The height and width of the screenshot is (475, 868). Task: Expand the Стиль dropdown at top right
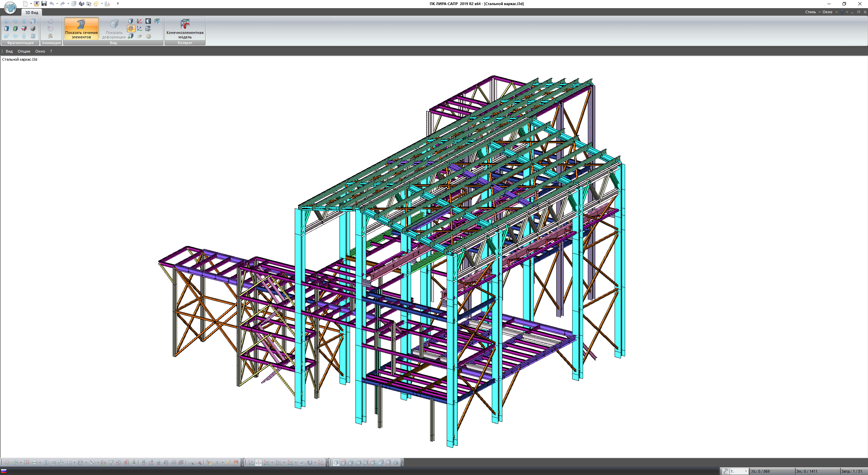812,12
